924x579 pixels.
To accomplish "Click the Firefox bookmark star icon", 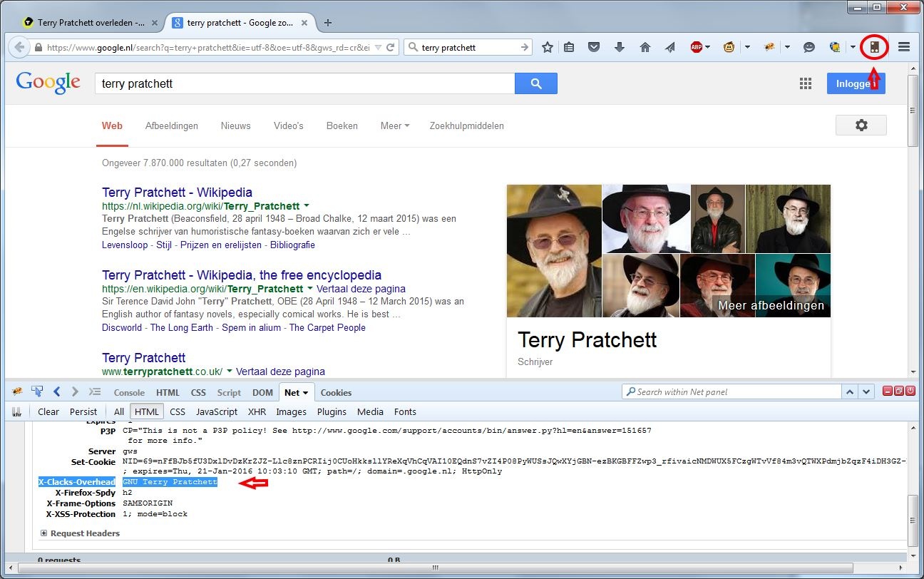I will click(547, 47).
